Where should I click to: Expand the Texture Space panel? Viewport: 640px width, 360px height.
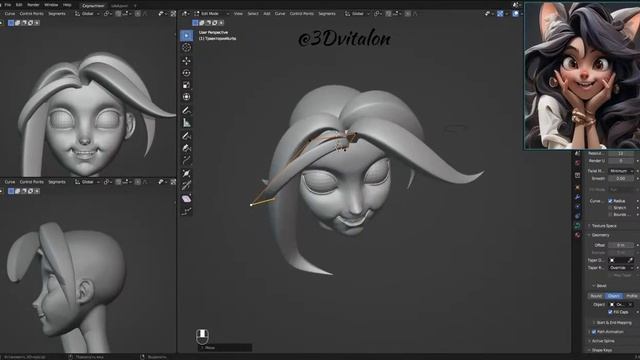pos(604,226)
